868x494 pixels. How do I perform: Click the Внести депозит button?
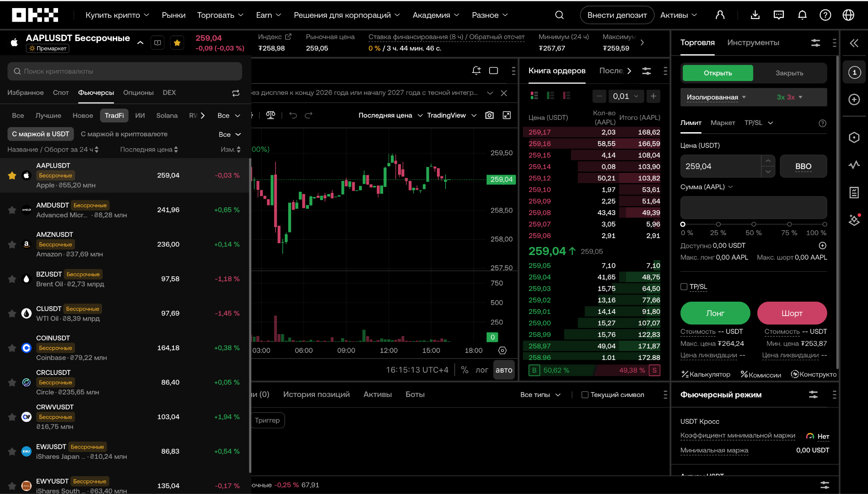point(617,15)
